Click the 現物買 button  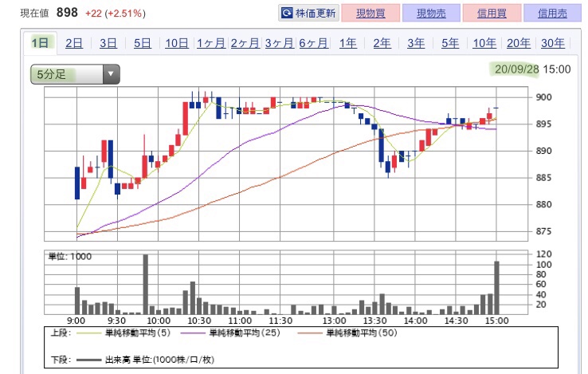[x=370, y=13]
